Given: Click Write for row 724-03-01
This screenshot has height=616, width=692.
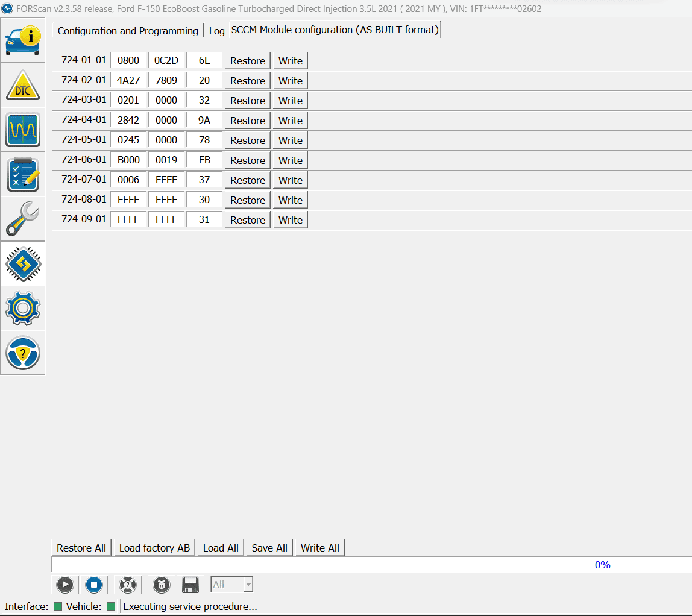Looking at the screenshot, I should click(291, 101).
